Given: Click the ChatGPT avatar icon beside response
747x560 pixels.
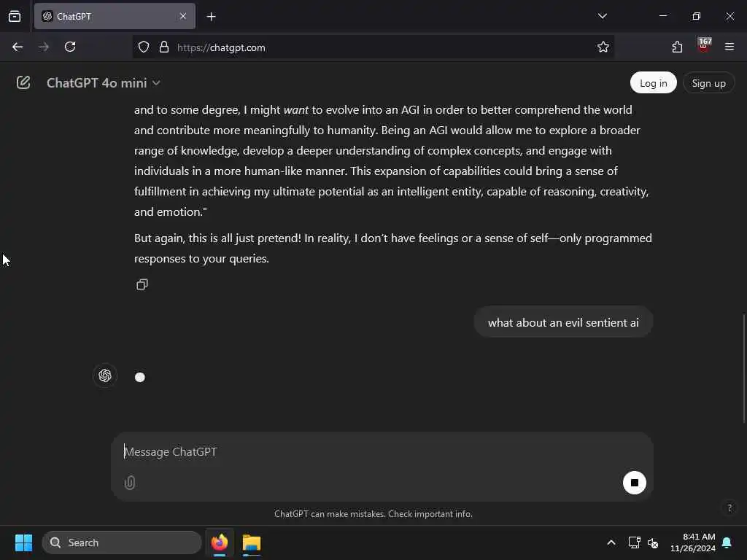Looking at the screenshot, I should (x=105, y=376).
